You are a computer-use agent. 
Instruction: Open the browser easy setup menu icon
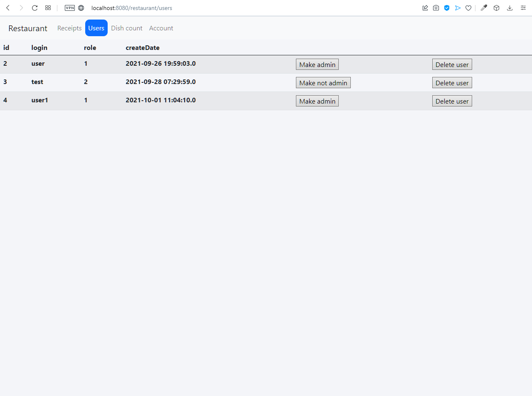click(x=523, y=8)
